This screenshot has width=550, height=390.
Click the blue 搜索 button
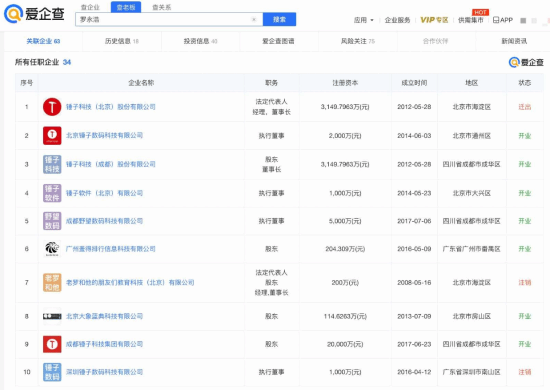(x=279, y=19)
